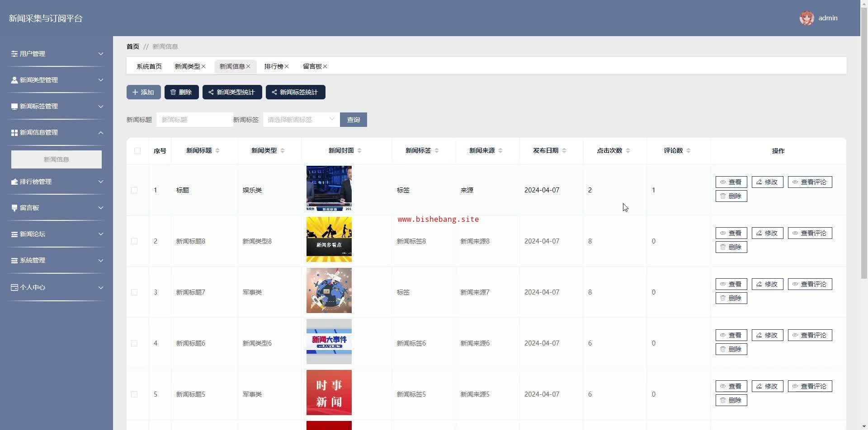The image size is (868, 430).
Task: Click the 个人中心 card icon
Action: pos(14,287)
